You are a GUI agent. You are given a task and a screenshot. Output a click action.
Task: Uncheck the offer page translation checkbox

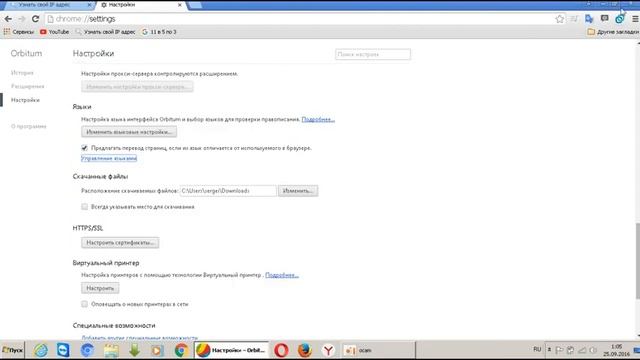(84, 148)
